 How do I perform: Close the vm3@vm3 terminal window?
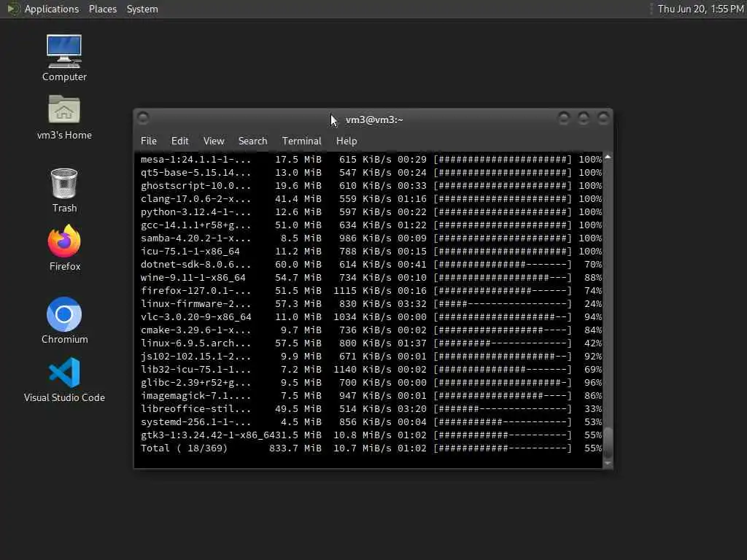[x=603, y=117]
